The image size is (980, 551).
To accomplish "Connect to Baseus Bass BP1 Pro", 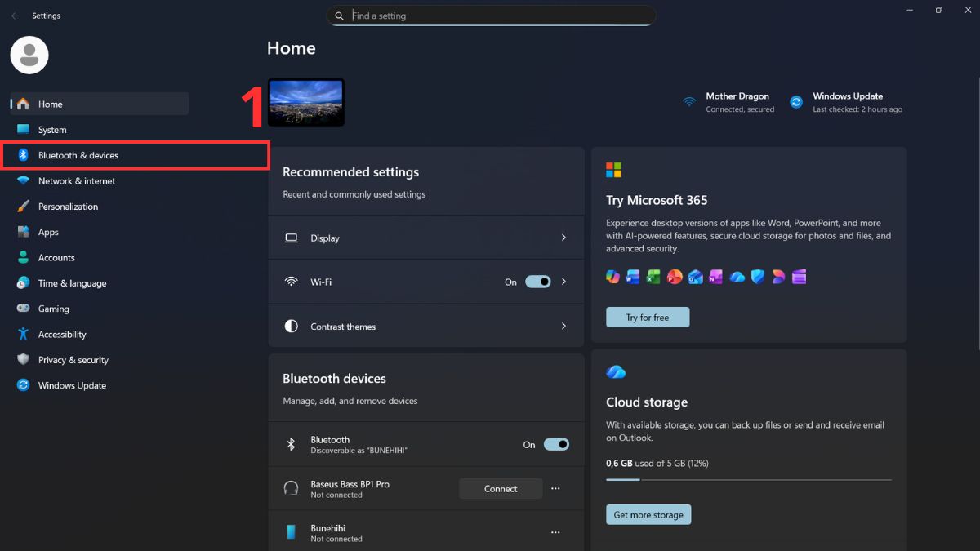I will click(x=500, y=488).
